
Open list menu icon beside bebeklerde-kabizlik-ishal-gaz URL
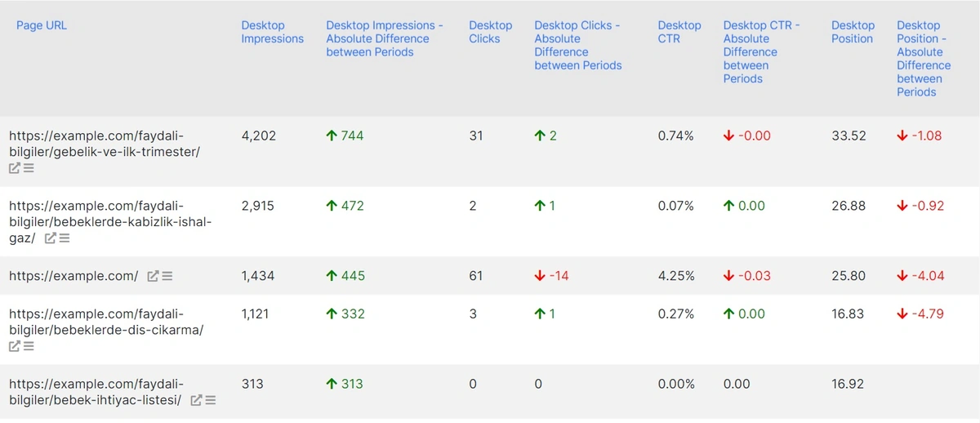click(65, 238)
